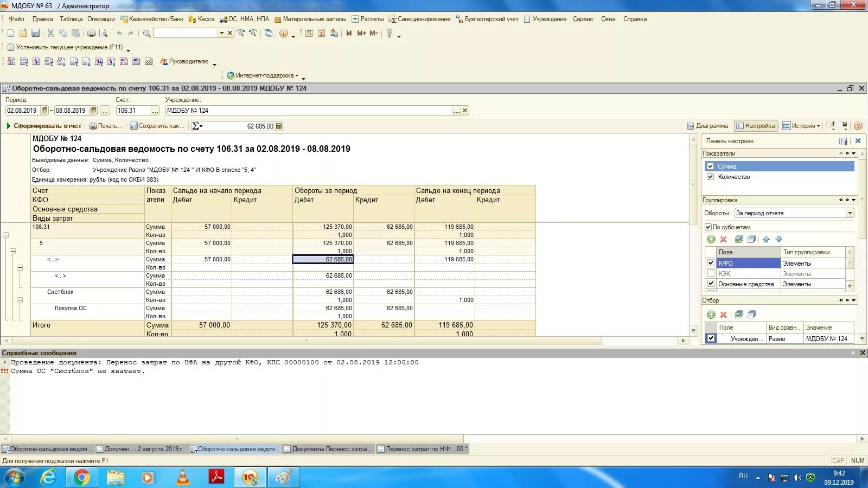Image resolution: width=868 pixels, height=488 pixels.
Task: Toggle the Сумма indicator checkbox
Action: pos(710,166)
